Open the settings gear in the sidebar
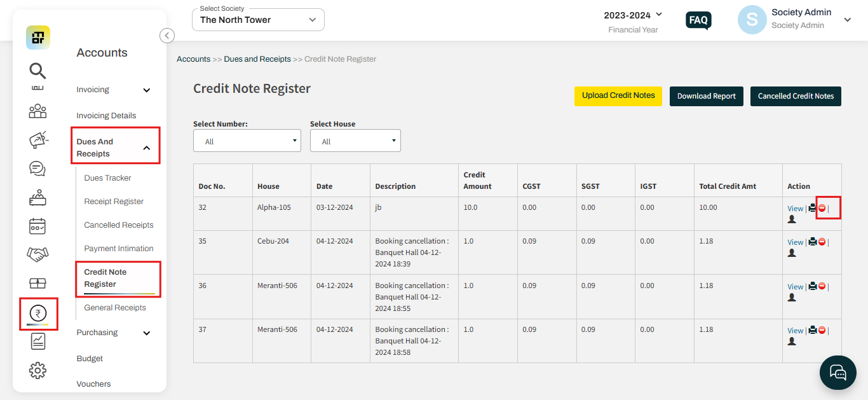The width and height of the screenshot is (868, 400). [37, 369]
